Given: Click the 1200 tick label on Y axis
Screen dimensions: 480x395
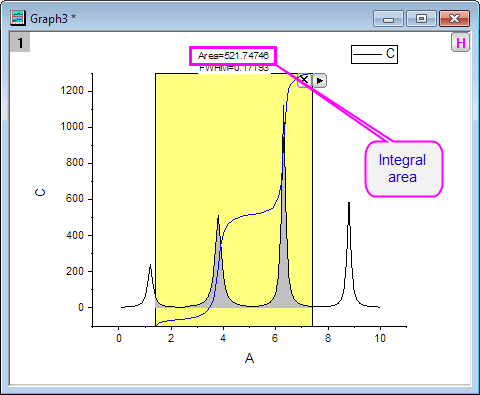Looking at the screenshot, I should click(72, 91).
